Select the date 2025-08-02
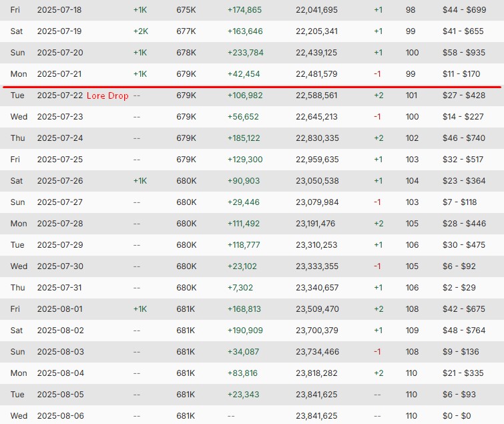The width and height of the screenshot is (504, 424). [x=61, y=331]
